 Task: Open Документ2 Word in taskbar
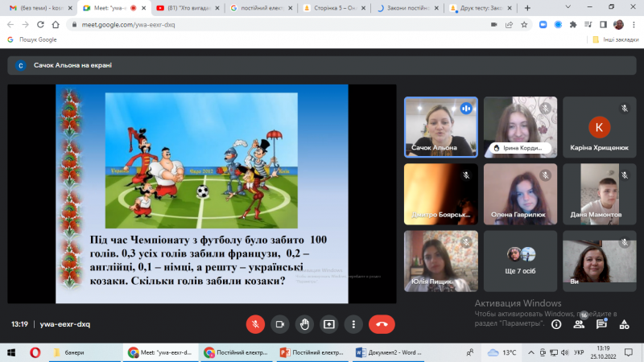[389, 352]
